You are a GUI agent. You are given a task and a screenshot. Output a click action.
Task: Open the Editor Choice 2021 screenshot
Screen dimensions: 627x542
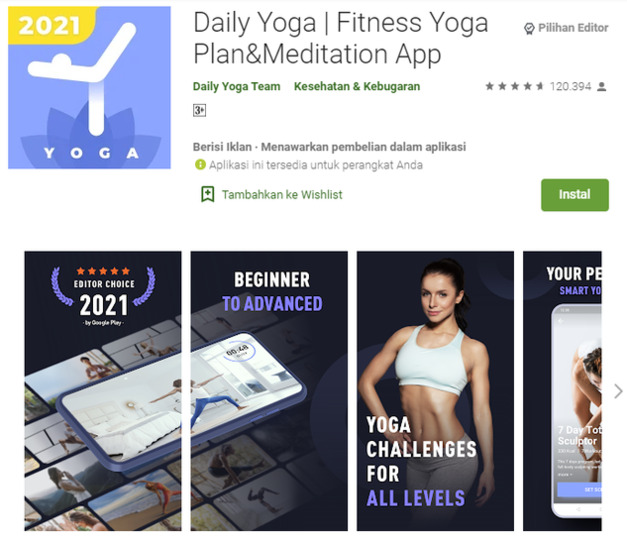(x=103, y=391)
